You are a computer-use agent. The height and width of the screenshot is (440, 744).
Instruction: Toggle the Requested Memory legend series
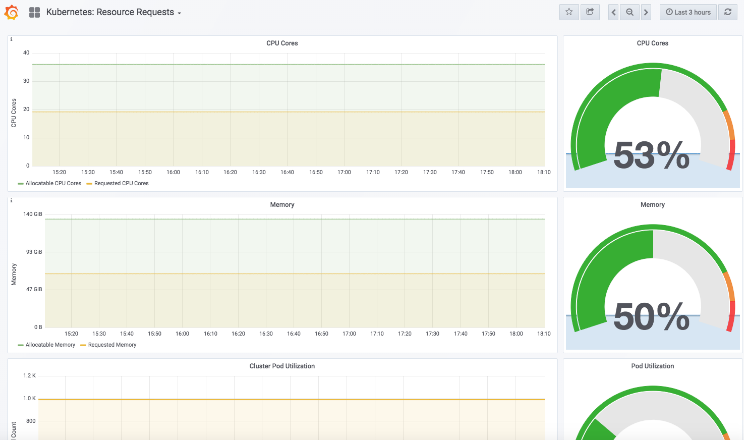click(x=109, y=345)
